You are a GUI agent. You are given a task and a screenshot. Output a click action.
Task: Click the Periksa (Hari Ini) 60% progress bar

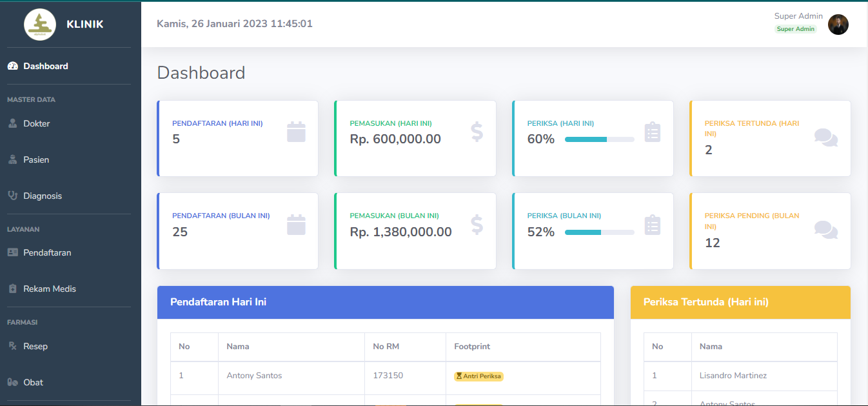[x=599, y=139]
